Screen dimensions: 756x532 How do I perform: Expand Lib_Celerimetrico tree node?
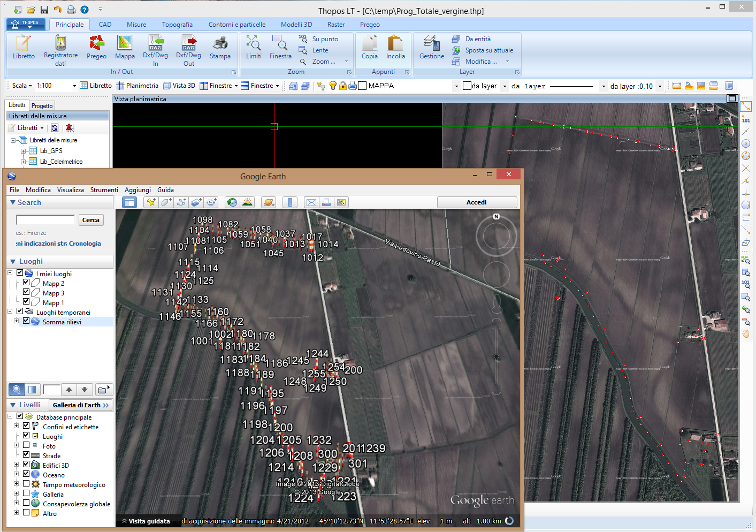(23, 162)
